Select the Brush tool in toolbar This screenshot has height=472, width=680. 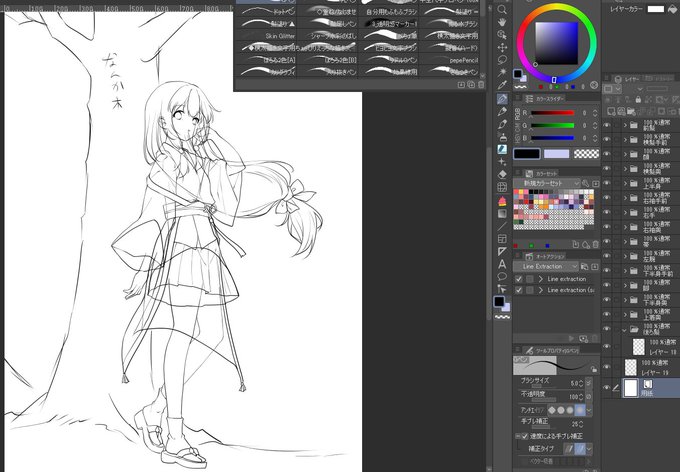(x=502, y=125)
